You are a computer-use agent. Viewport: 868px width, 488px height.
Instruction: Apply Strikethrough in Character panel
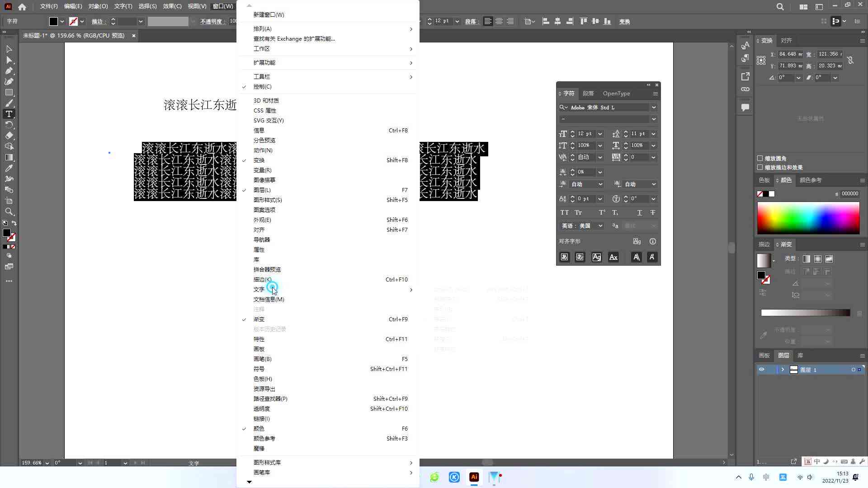coord(652,212)
